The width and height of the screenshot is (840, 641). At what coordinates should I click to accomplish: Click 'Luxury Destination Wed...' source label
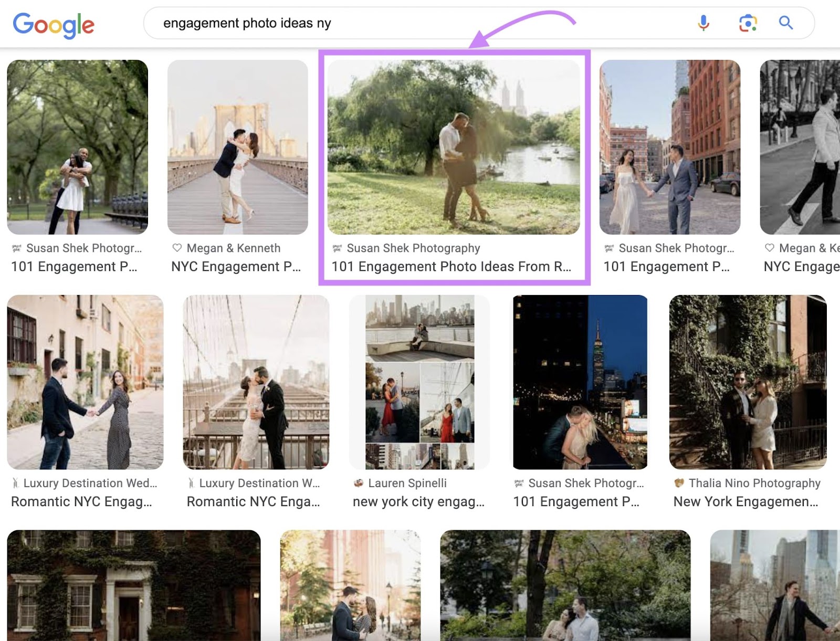point(90,483)
